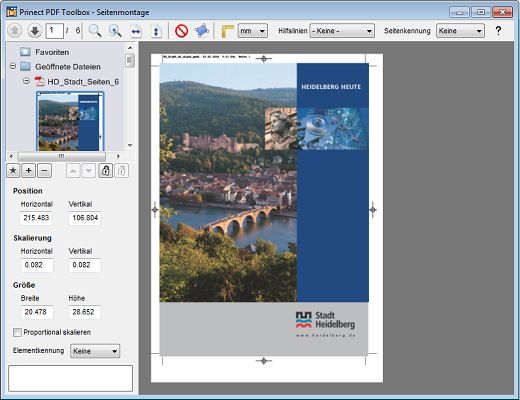Toggle the yellow ruler icon
Image resolution: width=520 pixels, height=400 pixels.
click(x=228, y=31)
